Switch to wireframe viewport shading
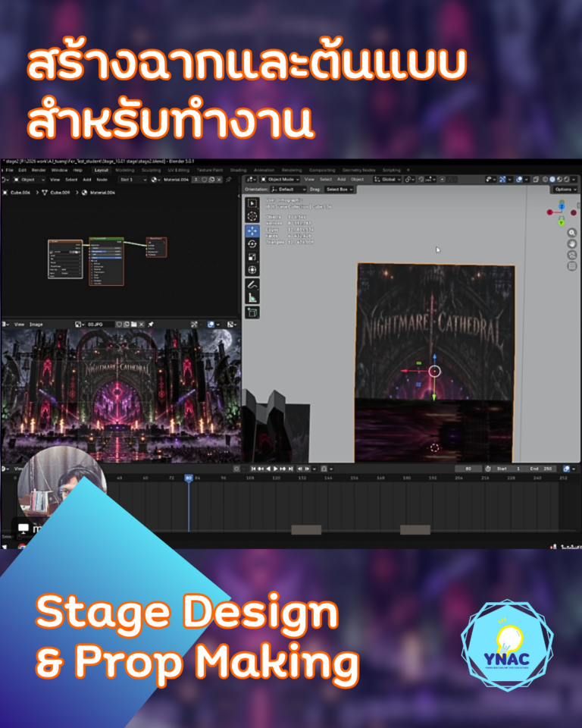The width and height of the screenshot is (582, 728). [x=546, y=179]
